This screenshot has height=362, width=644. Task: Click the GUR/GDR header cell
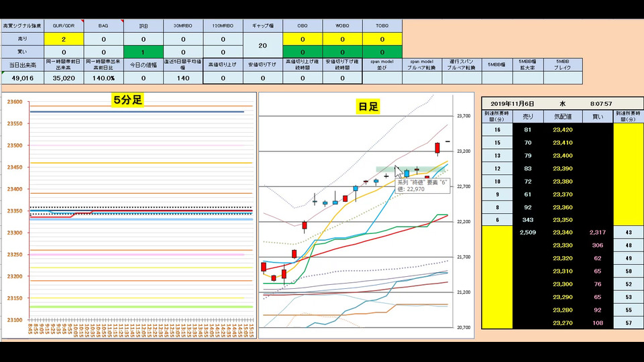(64, 26)
